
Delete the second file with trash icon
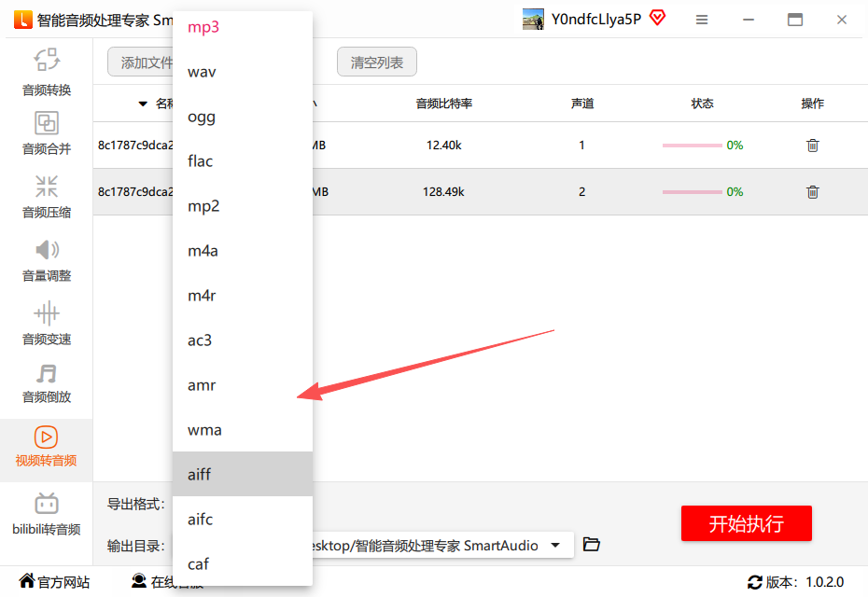pyautogui.click(x=812, y=192)
